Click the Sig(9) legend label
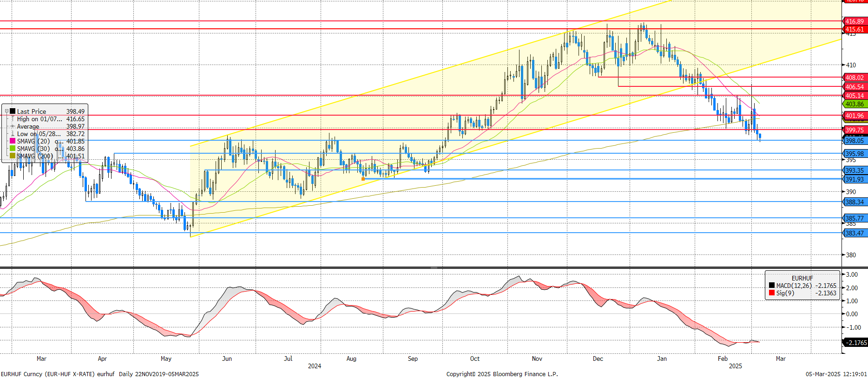 785,293
